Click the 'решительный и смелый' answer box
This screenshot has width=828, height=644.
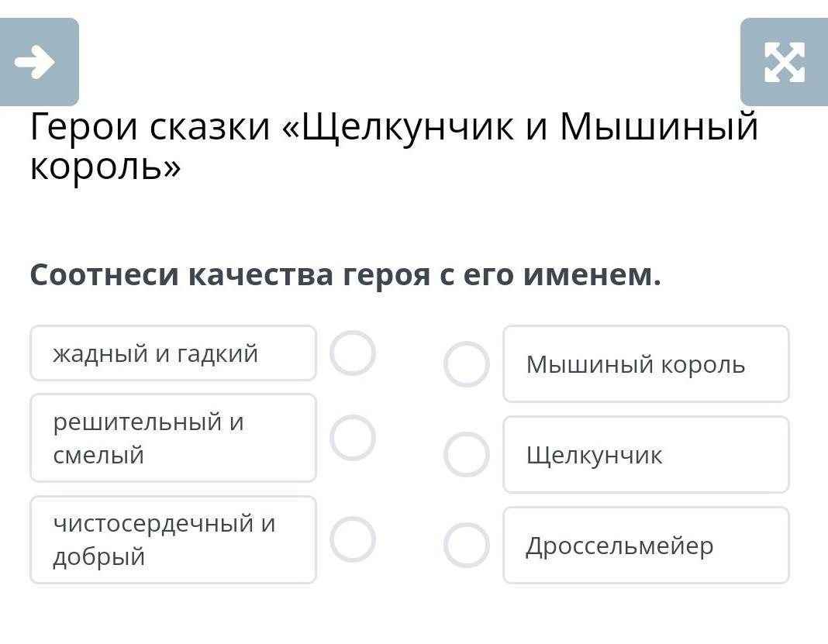click(x=173, y=438)
